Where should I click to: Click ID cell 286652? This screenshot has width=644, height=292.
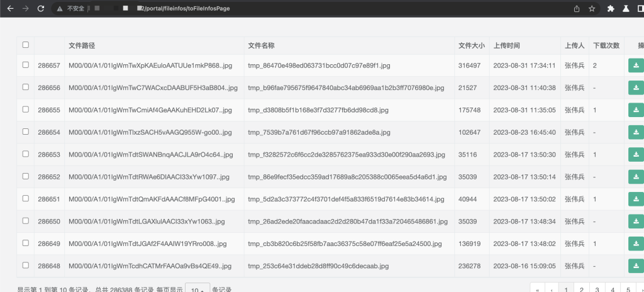tap(49, 177)
